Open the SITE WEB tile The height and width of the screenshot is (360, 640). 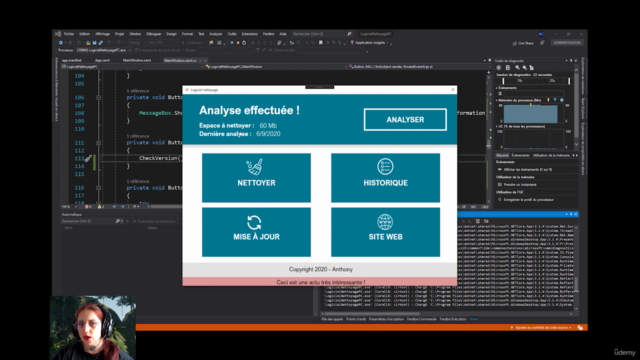pos(385,232)
